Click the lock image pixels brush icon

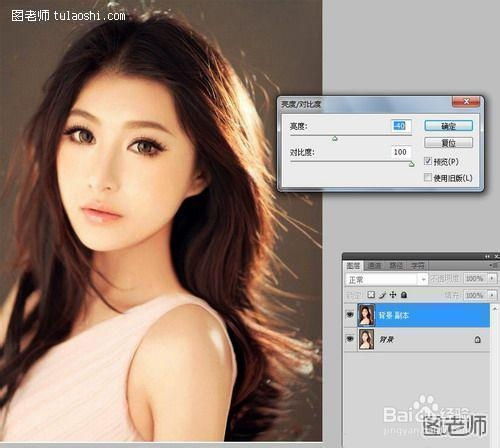[x=382, y=295]
